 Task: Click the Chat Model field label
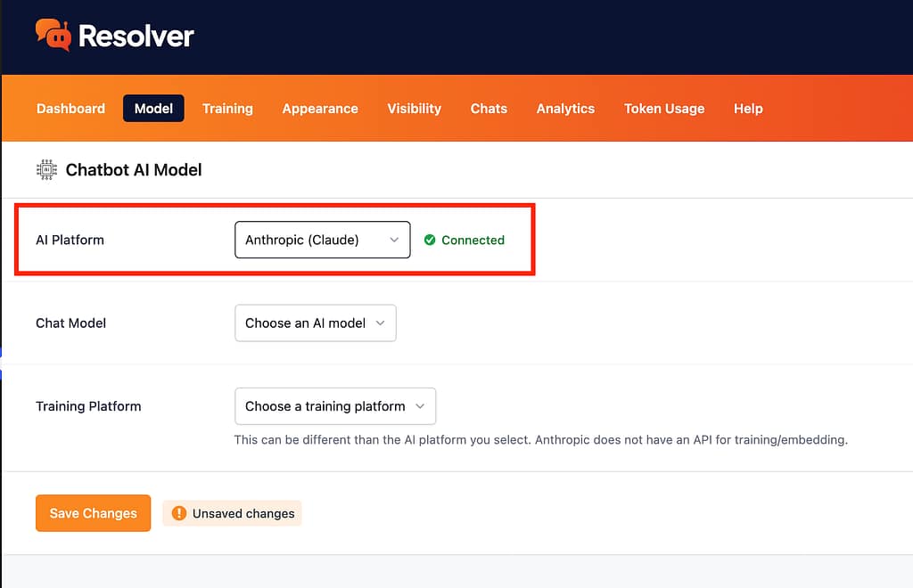click(71, 323)
